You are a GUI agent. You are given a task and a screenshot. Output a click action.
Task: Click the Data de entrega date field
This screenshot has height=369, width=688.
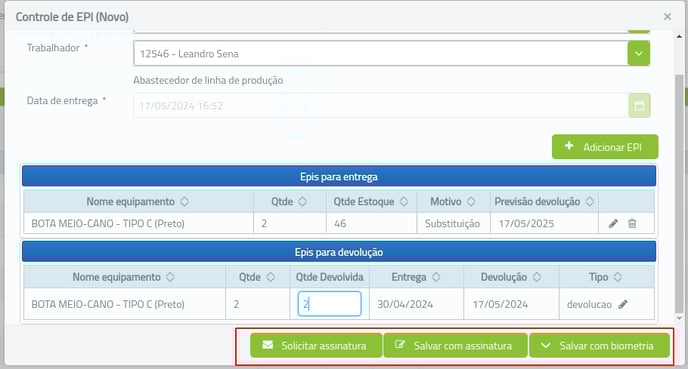point(381,106)
